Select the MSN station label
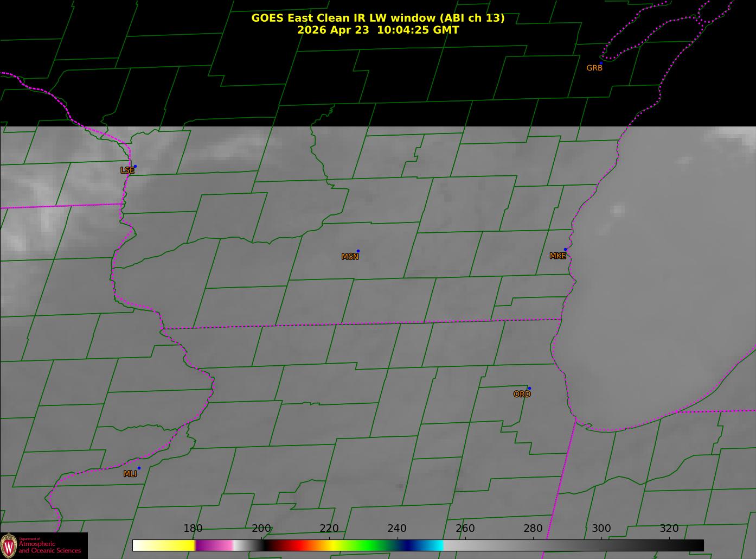The height and width of the screenshot is (559, 756). [350, 257]
